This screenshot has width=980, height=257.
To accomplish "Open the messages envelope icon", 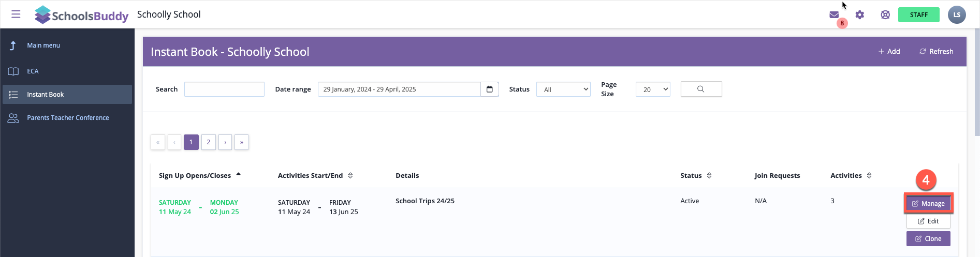I will (x=833, y=14).
